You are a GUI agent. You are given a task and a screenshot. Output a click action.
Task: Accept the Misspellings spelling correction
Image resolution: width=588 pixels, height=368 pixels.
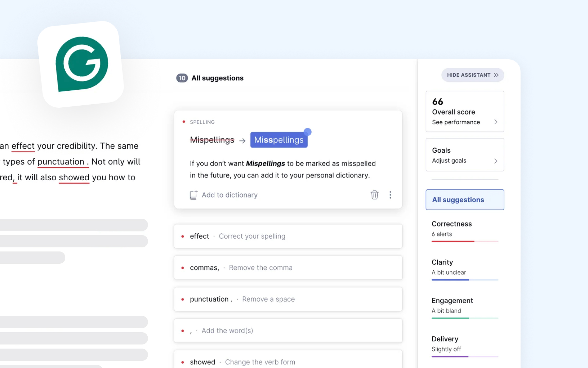pos(278,139)
